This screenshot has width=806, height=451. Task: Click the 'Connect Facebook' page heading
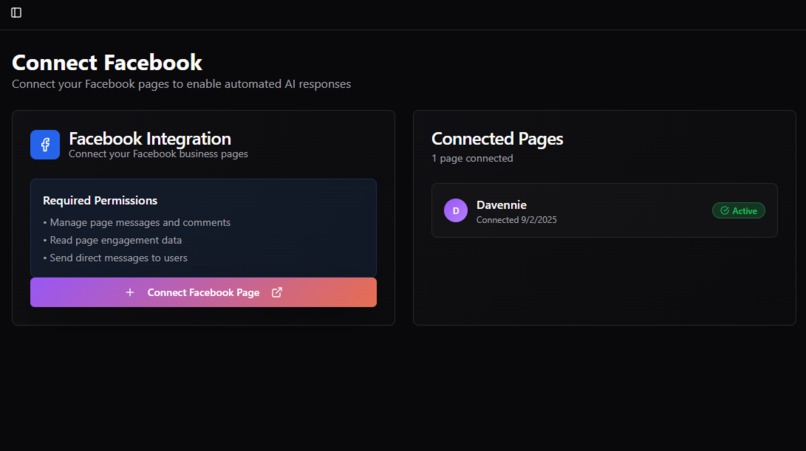[107, 62]
